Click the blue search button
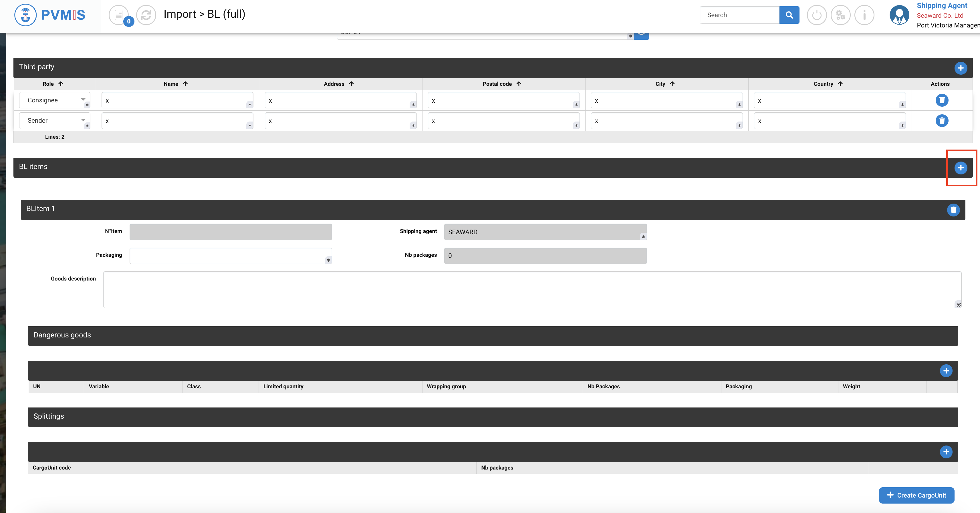 click(789, 15)
